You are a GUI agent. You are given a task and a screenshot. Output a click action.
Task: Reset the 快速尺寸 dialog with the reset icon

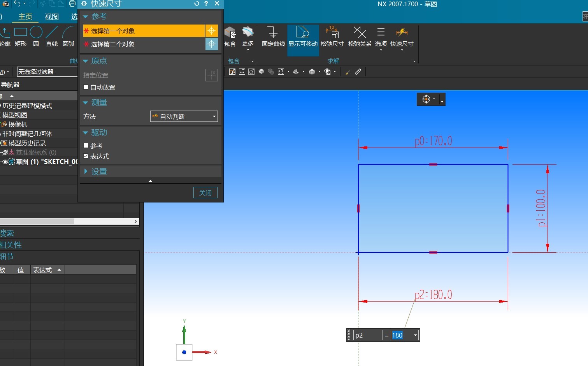[x=197, y=4]
